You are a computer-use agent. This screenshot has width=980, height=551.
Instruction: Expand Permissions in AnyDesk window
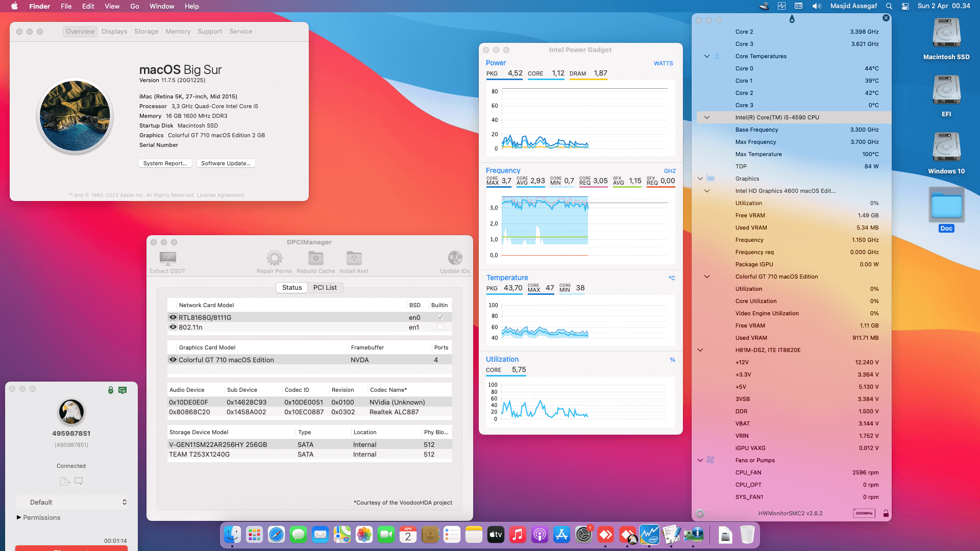[x=19, y=517]
